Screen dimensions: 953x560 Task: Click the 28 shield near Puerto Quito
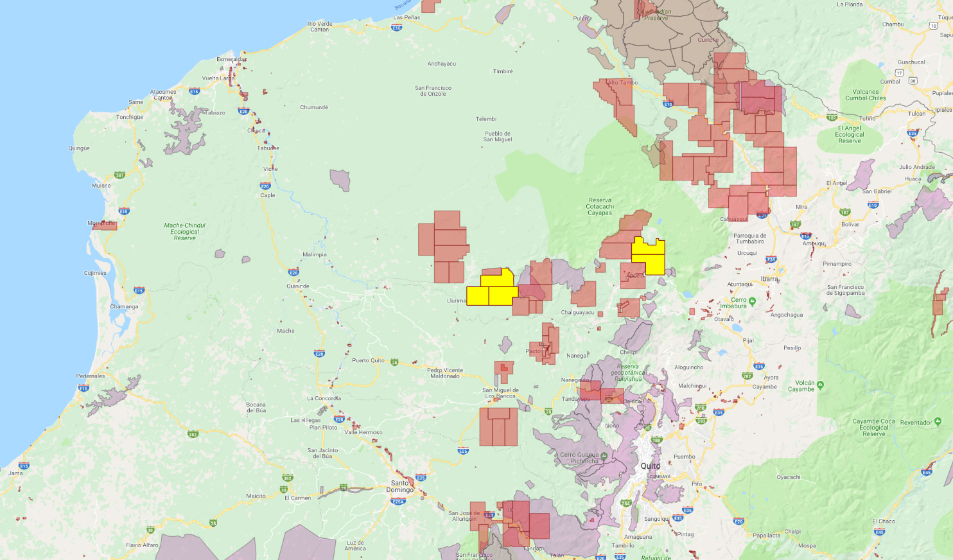(x=394, y=362)
